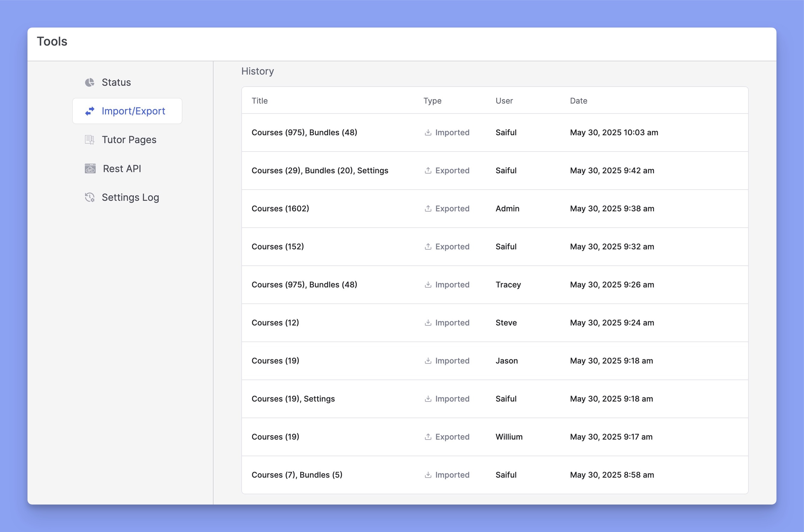
Task: Click Saiful in the Courses (152) row
Action: pyautogui.click(x=506, y=246)
